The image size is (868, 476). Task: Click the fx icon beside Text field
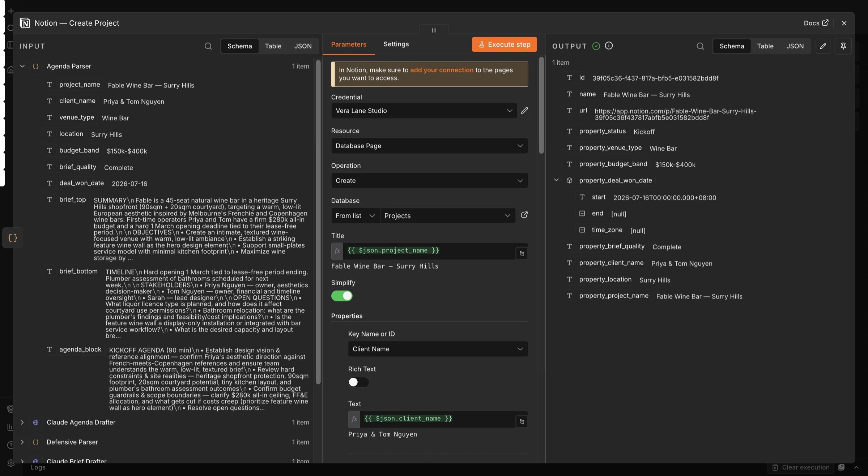(354, 419)
